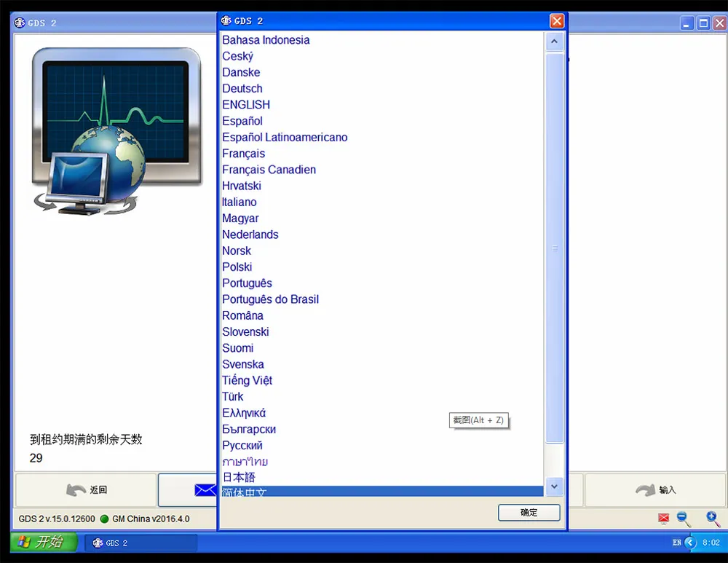Select Português do Brasil from the list
The height and width of the screenshot is (563, 728).
click(270, 299)
